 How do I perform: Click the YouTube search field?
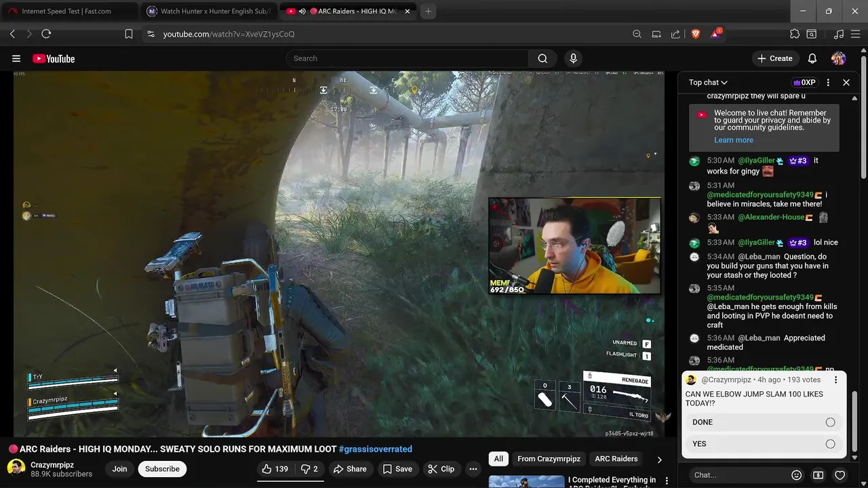407,59
